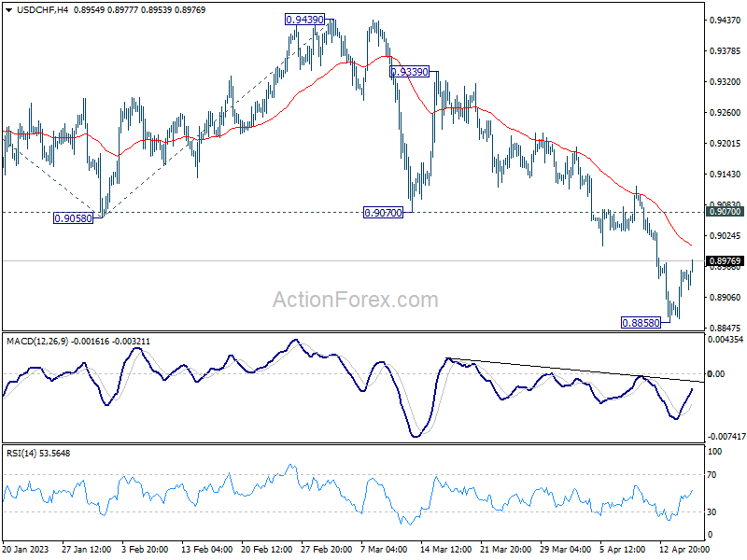The image size is (747, 560).
Task: Select the USDCHF,H4 symbol title text
Action: click(42, 10)
